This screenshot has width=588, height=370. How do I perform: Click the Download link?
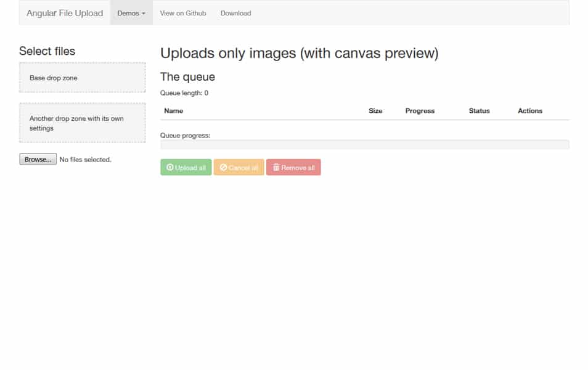tap(235, 12)
